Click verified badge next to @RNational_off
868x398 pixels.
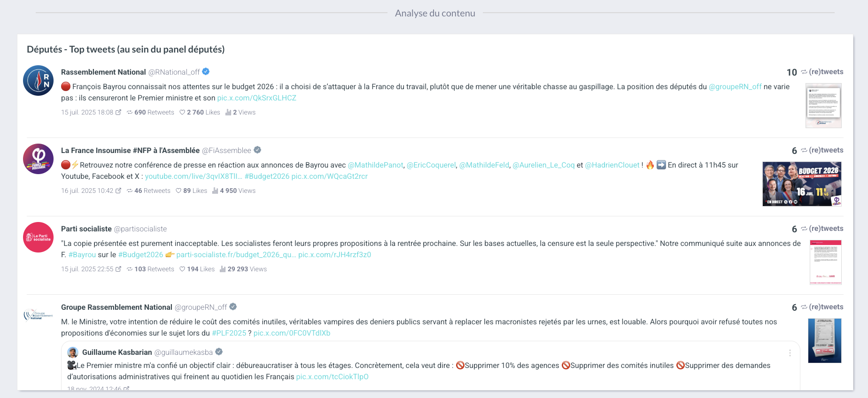tap(206, 72)
